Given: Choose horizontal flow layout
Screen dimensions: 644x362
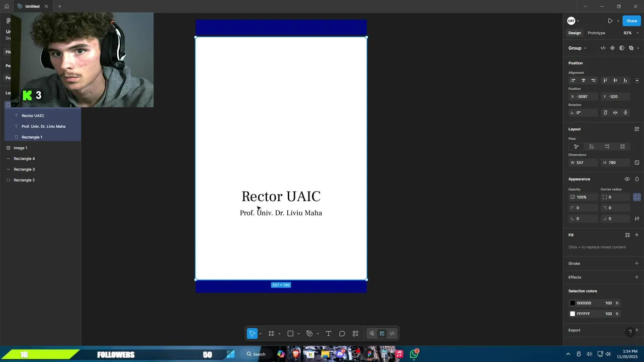Looking at the screenshot, I should [607, 146].
